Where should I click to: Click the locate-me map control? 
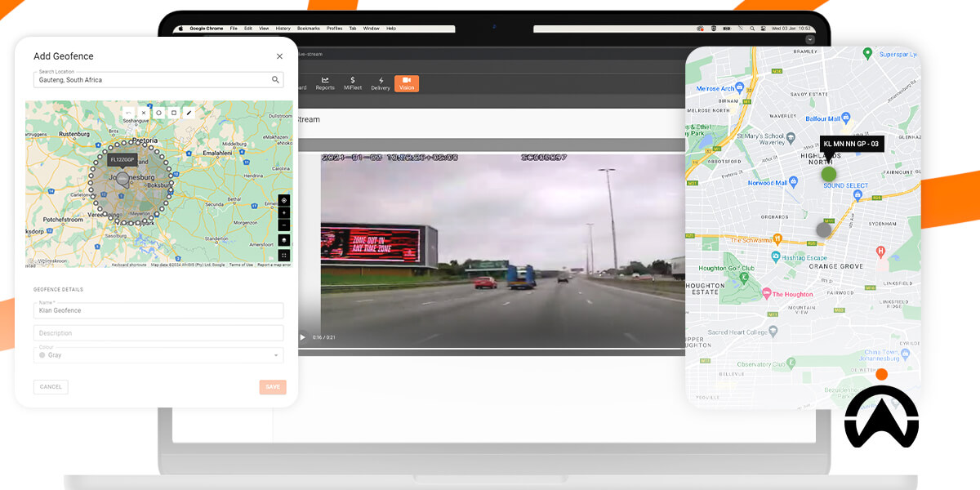pos(284,200)
